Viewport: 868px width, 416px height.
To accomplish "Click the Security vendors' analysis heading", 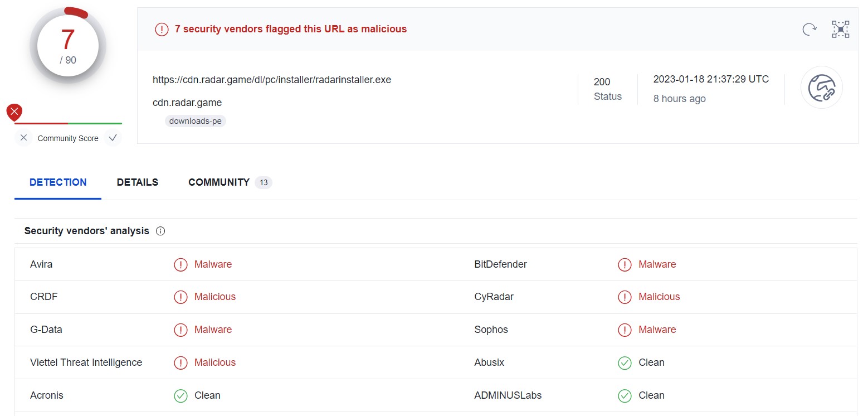I will pyautogui.click(x=87, y=231).
